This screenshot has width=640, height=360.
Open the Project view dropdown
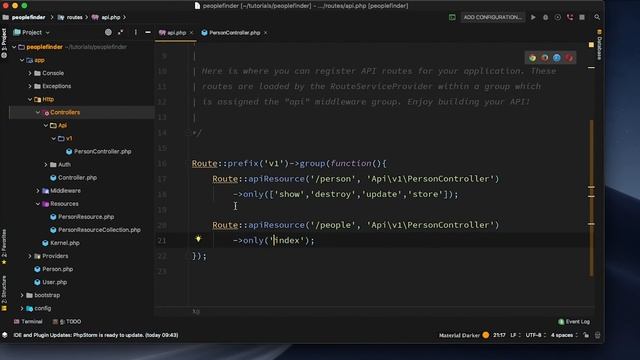(31, 32)
